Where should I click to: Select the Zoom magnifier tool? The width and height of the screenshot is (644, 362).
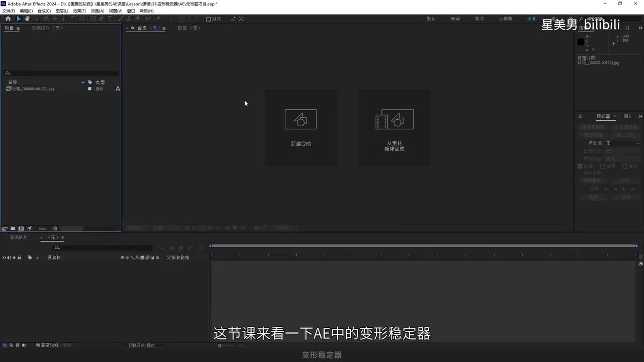pos(35,19)
